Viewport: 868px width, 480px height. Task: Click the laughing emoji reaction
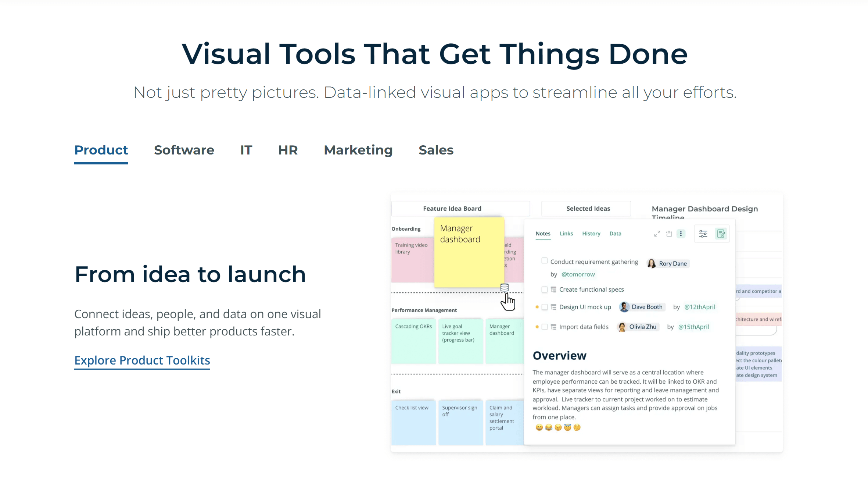[x=549, y=427]
